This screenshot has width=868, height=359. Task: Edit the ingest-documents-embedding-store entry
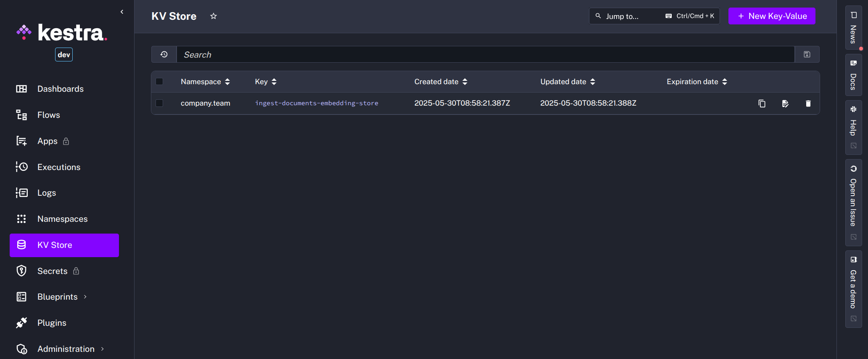click(x=785, y=104)
